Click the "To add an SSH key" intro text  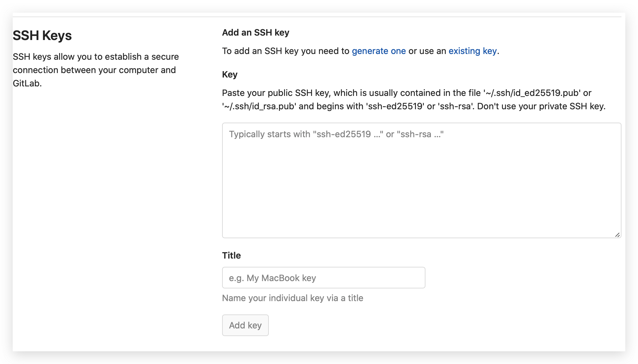286,51
